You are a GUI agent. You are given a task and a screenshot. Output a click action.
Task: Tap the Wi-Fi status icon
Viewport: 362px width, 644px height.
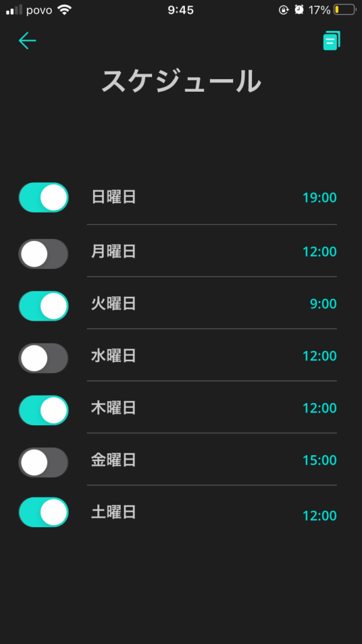[65, 10]
